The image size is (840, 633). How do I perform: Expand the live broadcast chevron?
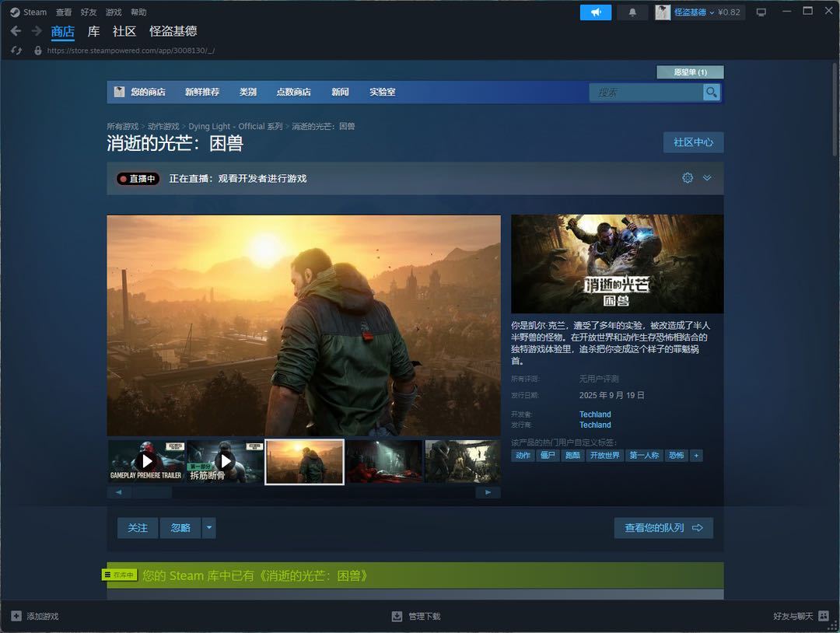click(x=707, y=178)
